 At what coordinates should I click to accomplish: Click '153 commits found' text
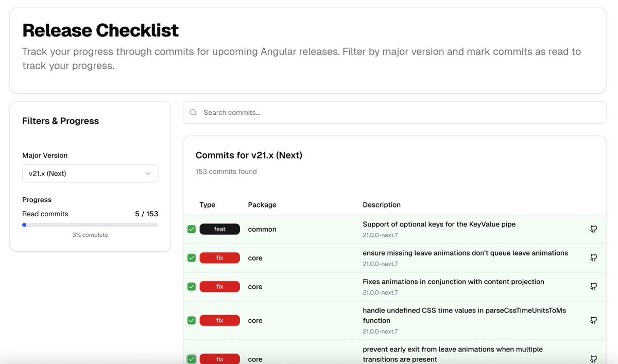point(226,171)
